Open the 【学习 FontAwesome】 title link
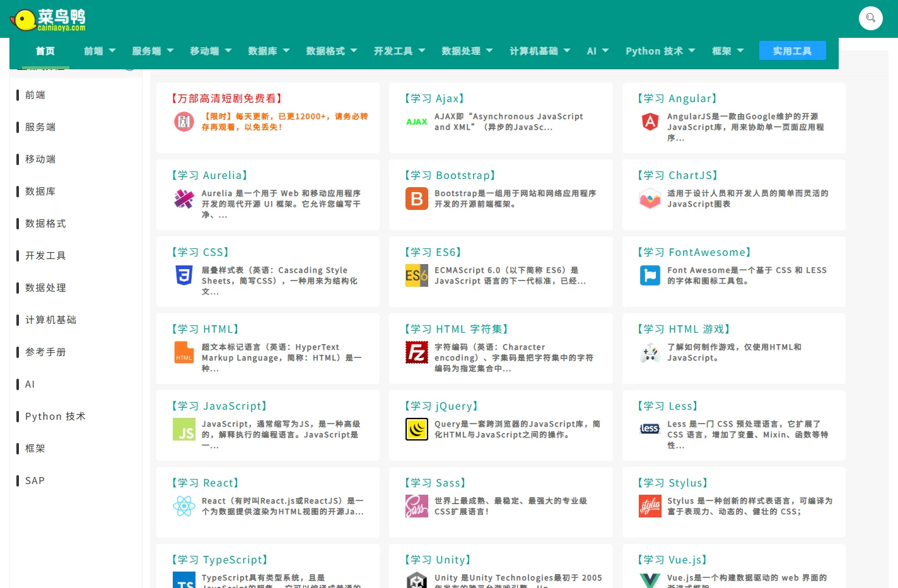 coord(694,252)
